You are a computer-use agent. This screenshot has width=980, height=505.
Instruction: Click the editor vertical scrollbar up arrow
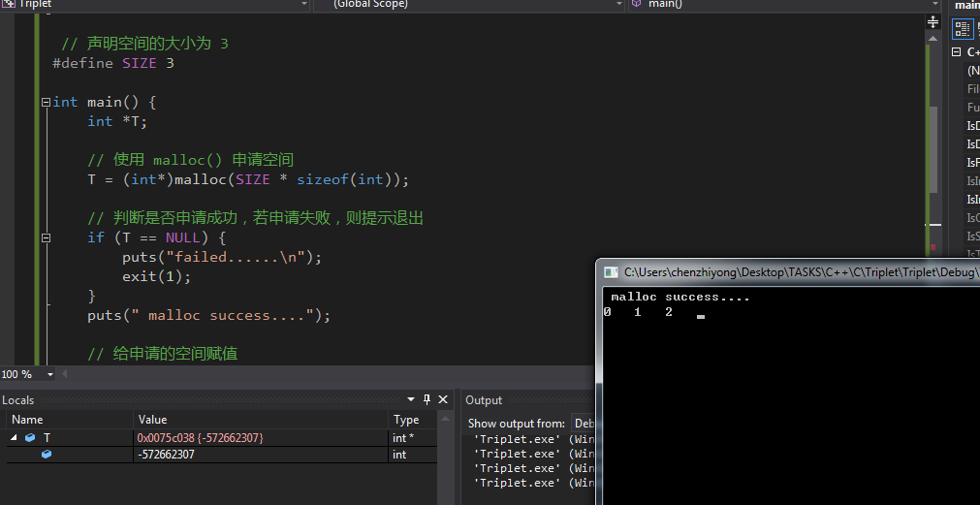click(933, 38)
